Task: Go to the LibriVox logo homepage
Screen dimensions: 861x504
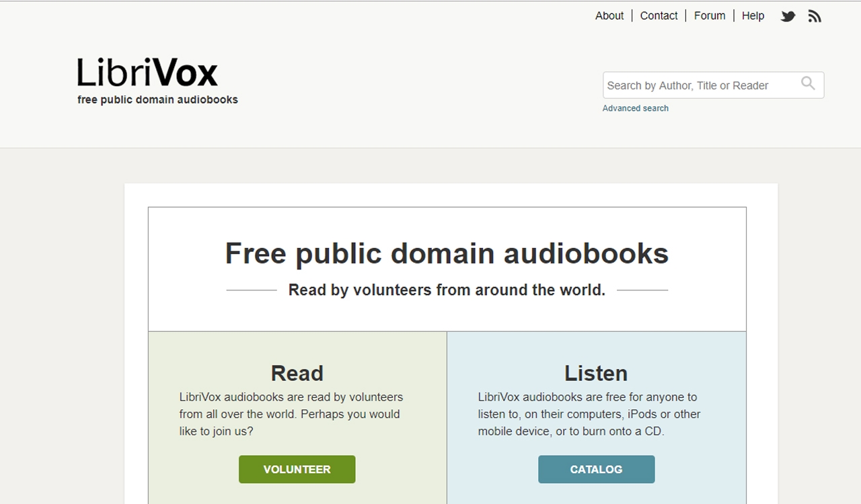Action: tap(147, 73)
